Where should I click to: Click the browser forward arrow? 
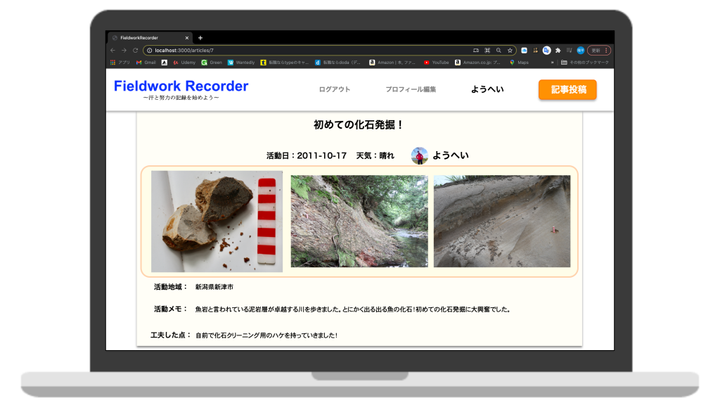click(x=124, y=51)
